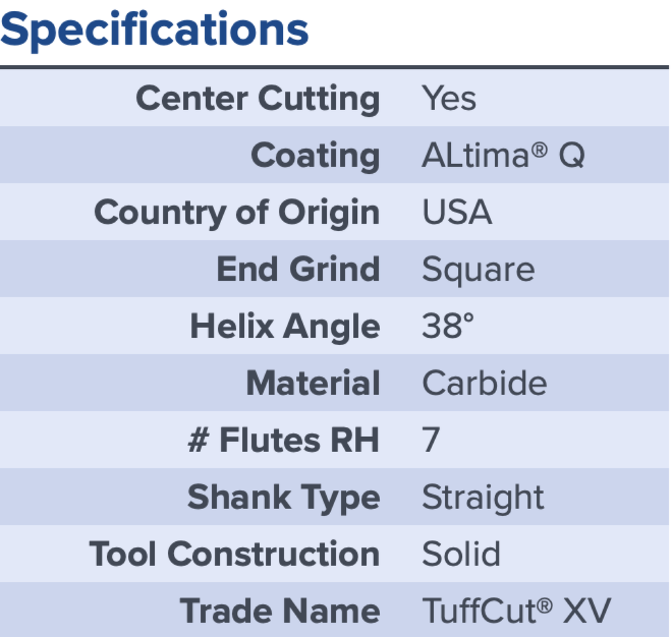The height and width of the screenshot is (637, 672).
Task: Click the Yes value for Center Cutting
Action: [449, 99]
